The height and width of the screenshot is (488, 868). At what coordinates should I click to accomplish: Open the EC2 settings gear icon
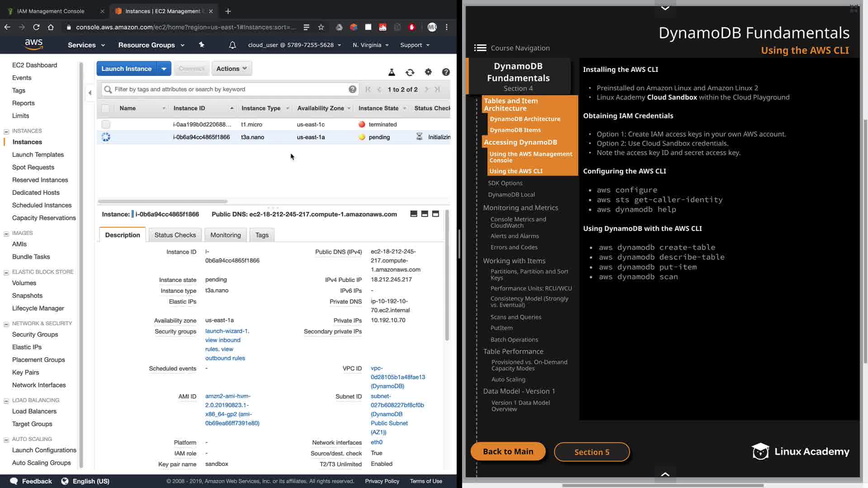[x=428, y=72]
